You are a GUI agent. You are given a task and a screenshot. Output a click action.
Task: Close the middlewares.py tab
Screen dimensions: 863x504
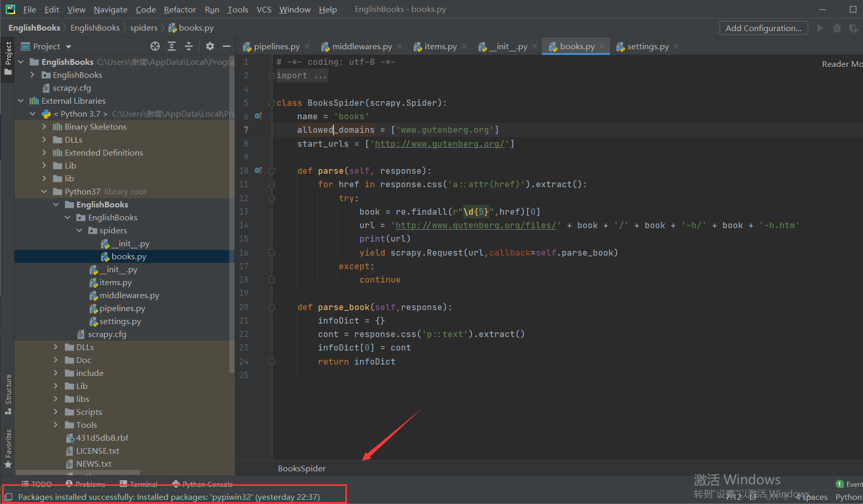click(x=399, y=46)
